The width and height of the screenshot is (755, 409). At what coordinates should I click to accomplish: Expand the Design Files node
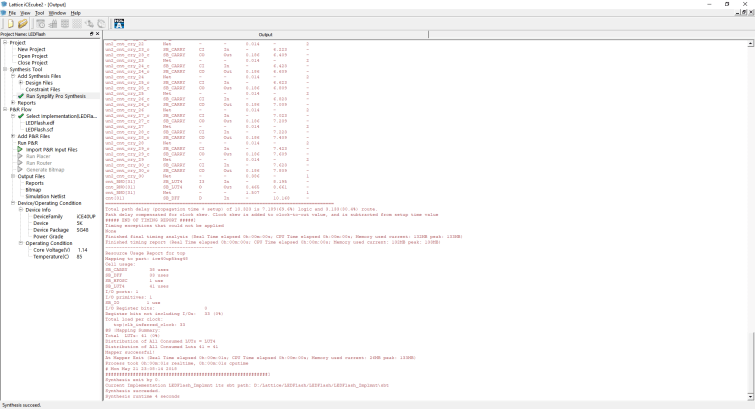coord(20,83)
